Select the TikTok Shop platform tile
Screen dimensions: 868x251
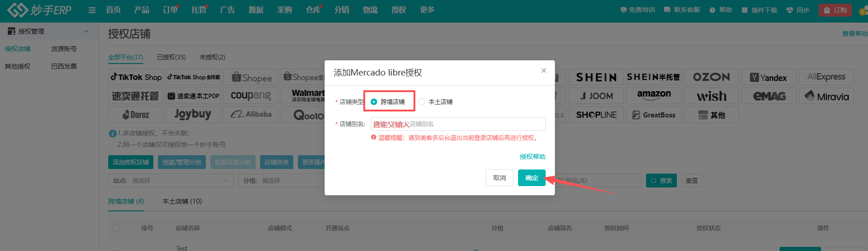click(136, 77)
